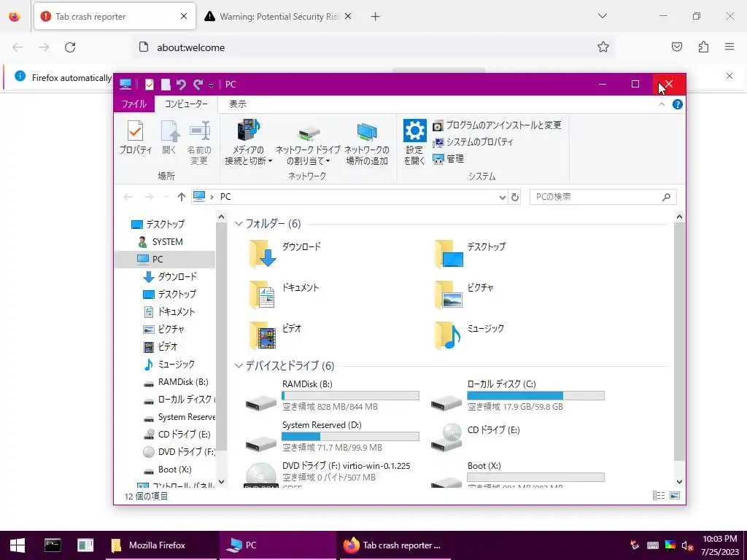Open メディアの接続と切断 in ribbon
The height and width of the screenshot is (560, 747).
pyautogui.click(x=248, y=142)
